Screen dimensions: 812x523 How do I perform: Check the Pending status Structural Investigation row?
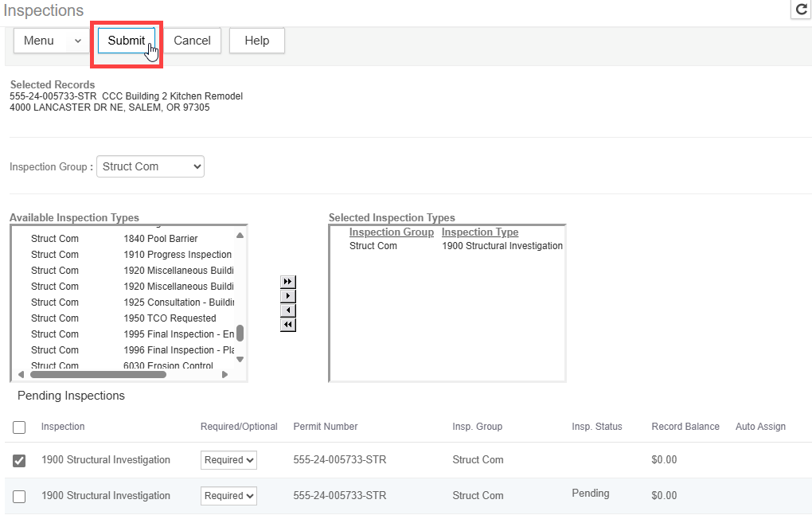[x=19, y=496]
